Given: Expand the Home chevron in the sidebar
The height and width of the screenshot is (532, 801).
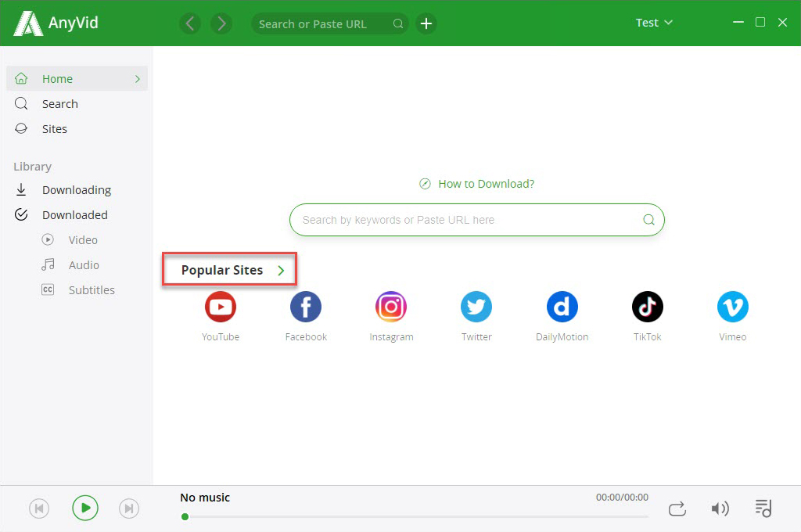Looking at the screenshot, I should pyautogui.click(x=138, y=79).
